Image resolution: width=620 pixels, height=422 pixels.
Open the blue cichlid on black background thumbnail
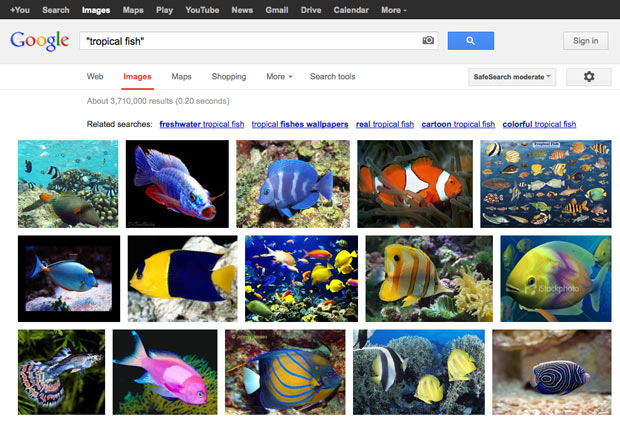click(x=177, y=184)
